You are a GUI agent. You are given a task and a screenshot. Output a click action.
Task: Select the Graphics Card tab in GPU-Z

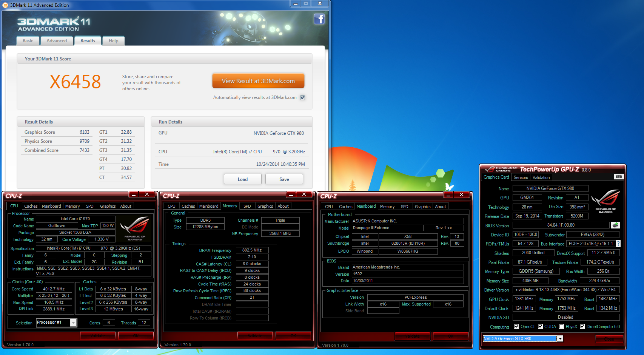tap(496, 177)
